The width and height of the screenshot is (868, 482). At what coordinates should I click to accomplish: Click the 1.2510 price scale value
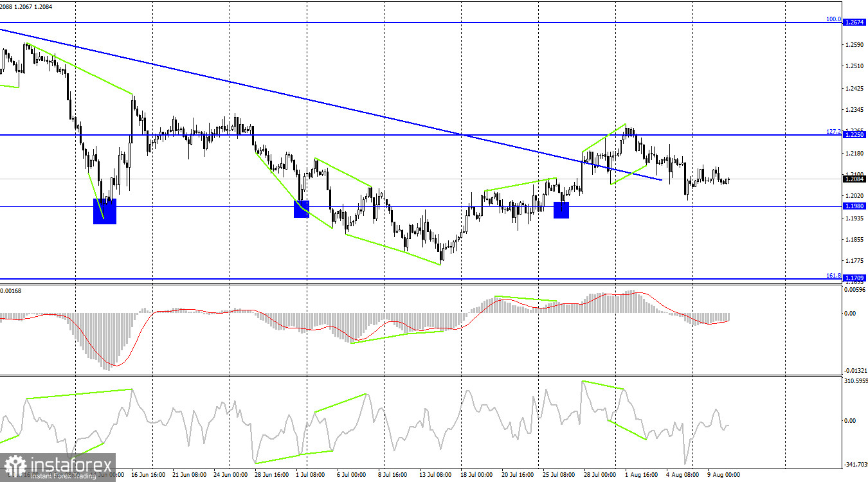pyautogui.click(x=856, y=66)
